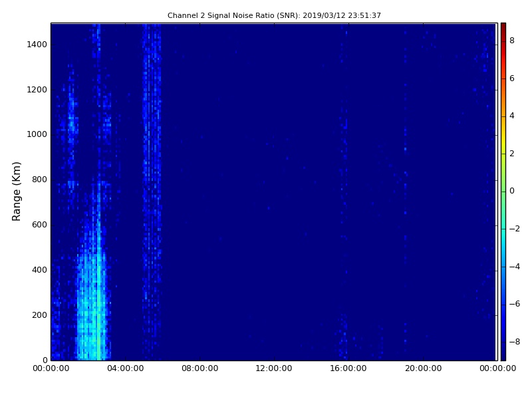Click the 800 range tick label
This screenshot has height=399, width=532.
coord(39,180)
